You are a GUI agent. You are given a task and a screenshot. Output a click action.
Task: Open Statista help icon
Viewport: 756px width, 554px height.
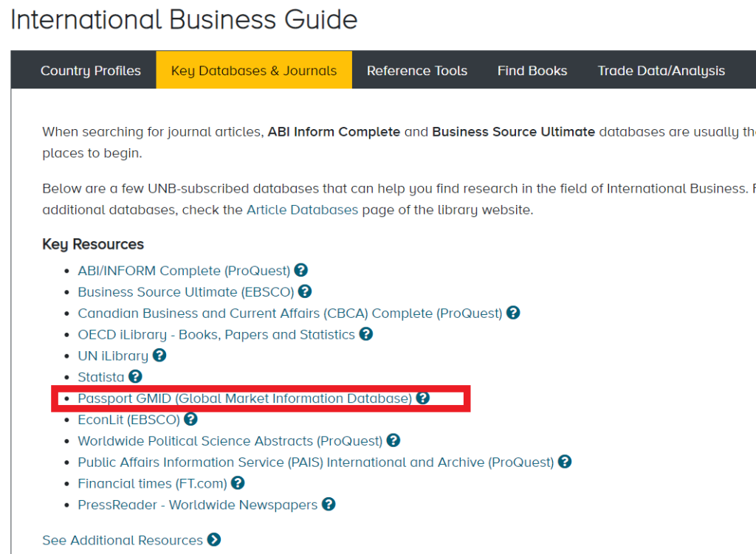135,377
